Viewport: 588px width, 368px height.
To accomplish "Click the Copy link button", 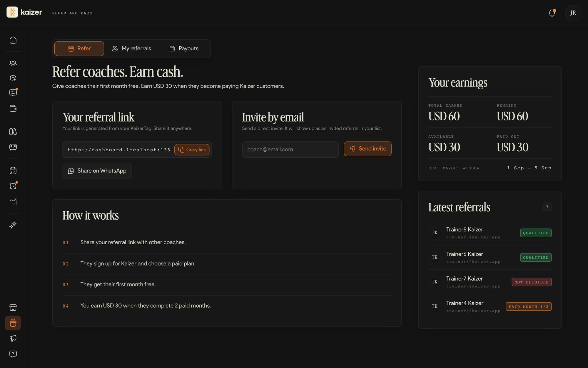I will point(192,150).
